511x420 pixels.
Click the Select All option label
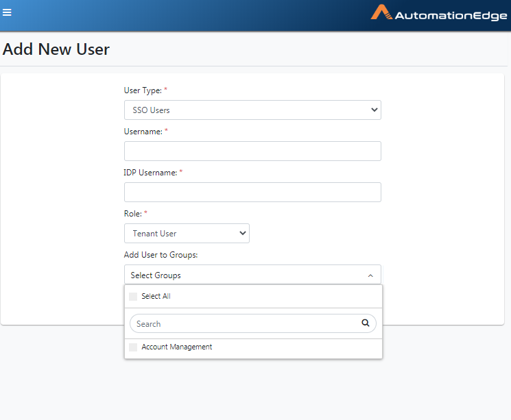[x=156, y=296]
